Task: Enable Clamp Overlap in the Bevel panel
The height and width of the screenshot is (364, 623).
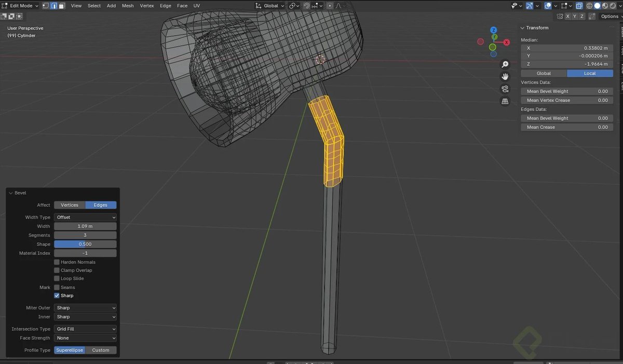Action: [57, 270]
